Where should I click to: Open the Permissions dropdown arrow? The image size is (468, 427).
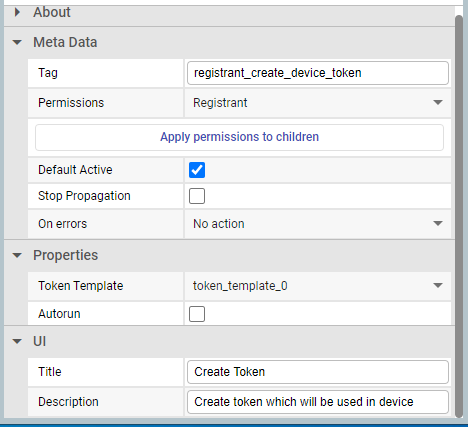438,102
